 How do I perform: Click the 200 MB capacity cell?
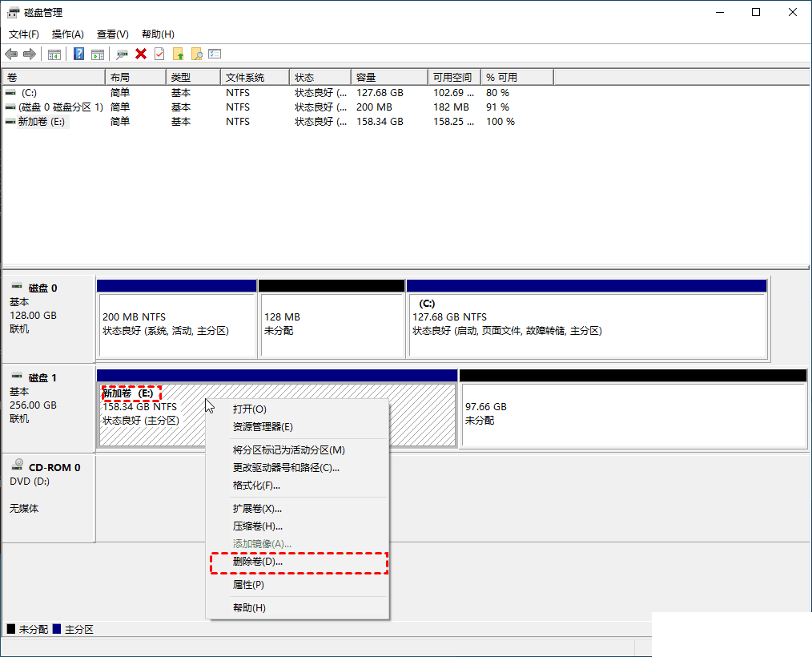(374, 107)
